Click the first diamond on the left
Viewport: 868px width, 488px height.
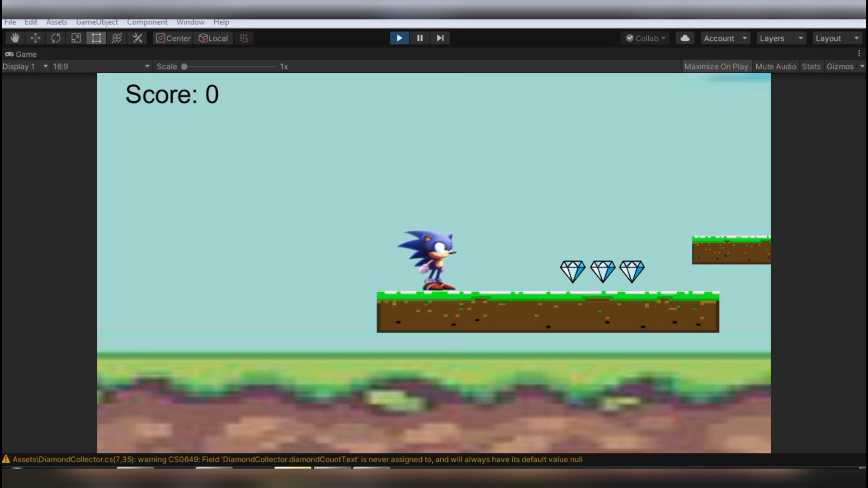[x=572, y=272]
